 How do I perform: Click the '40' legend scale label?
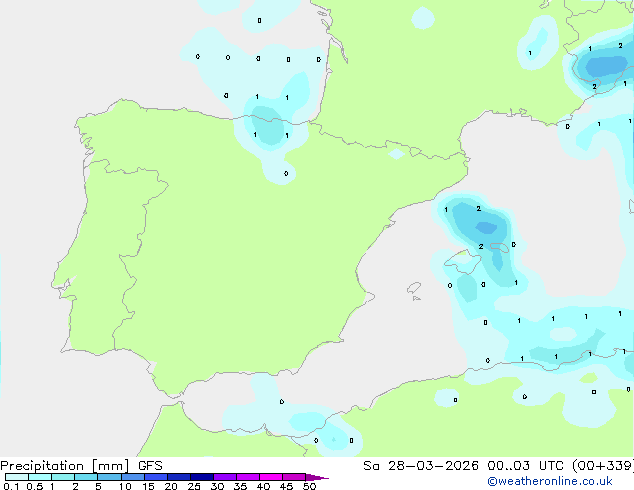coord(263,486)
